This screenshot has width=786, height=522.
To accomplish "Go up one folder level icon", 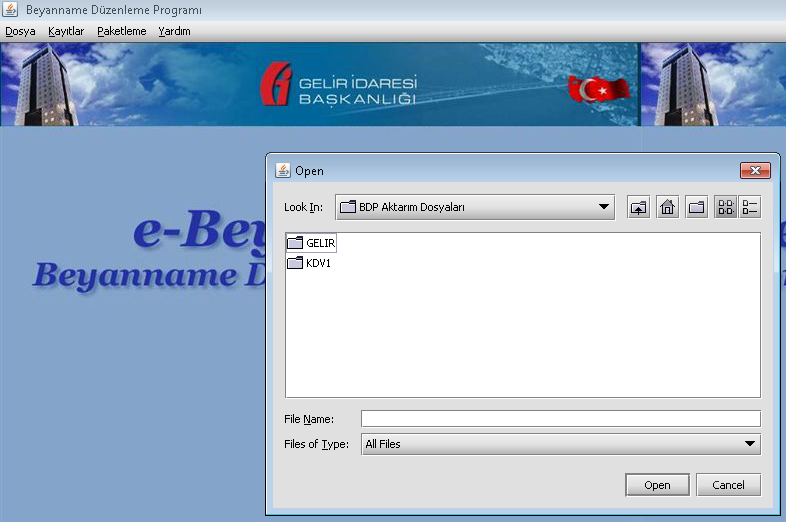I will (638, 207).
